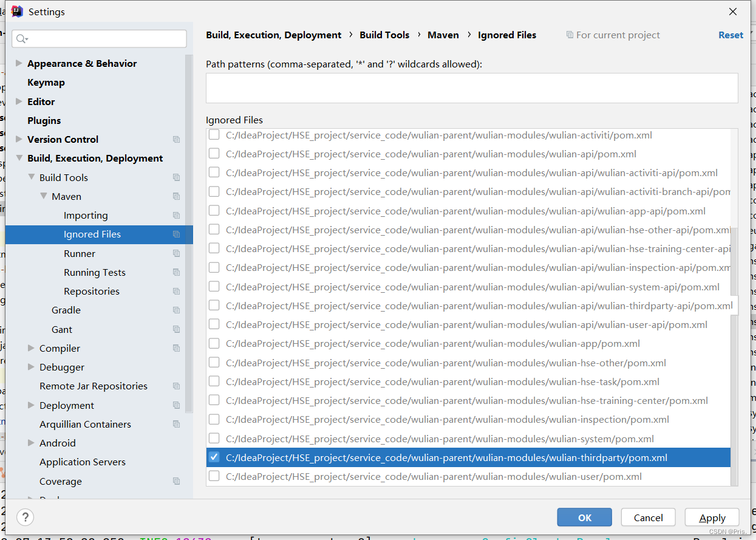Click project-level icon beside Importing
The height and width of the screenshot is (540, 756).
[x=176, y=215]
